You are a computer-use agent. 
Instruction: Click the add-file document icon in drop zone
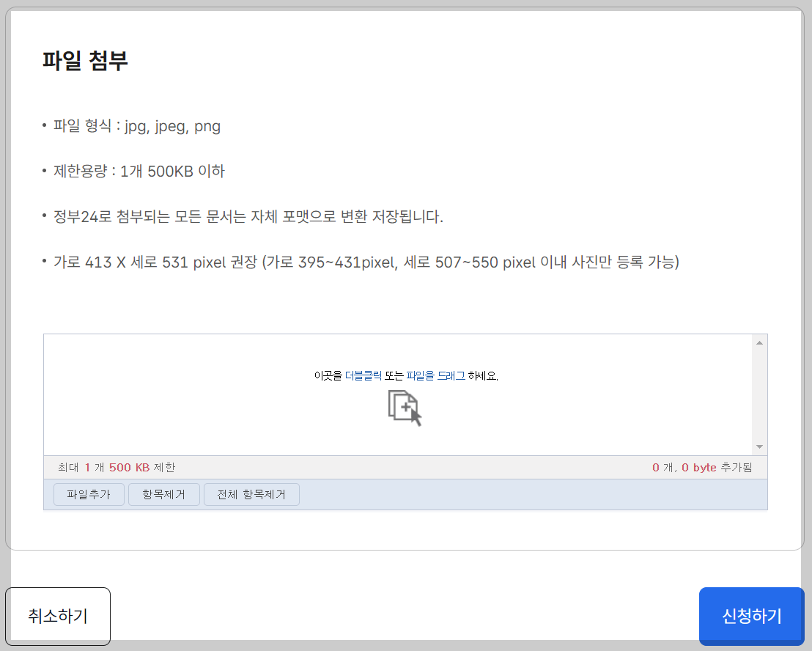tap(405, 408)
